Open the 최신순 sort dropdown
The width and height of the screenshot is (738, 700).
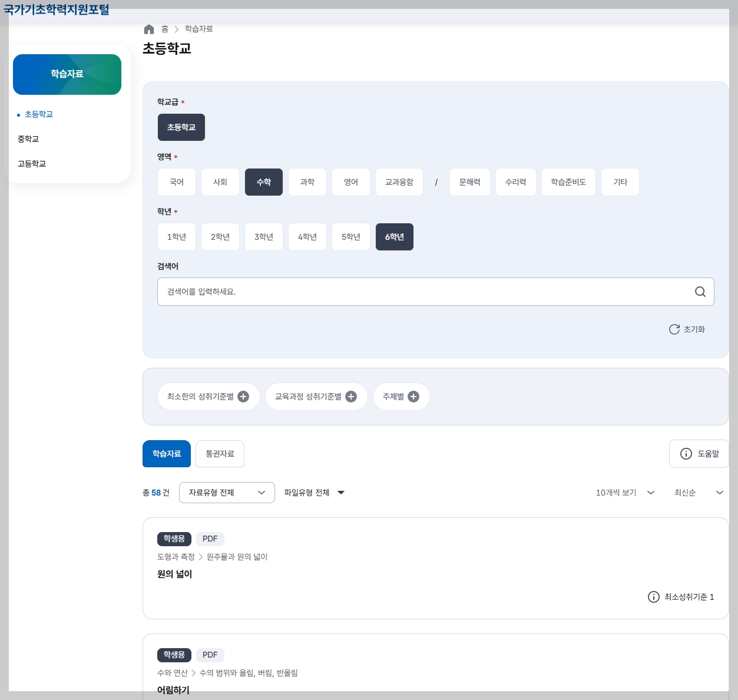tap(699, 493)
